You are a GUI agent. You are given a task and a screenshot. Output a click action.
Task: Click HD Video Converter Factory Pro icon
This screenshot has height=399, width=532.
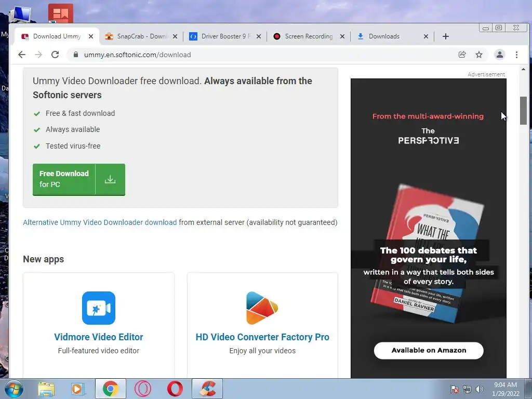262,308
